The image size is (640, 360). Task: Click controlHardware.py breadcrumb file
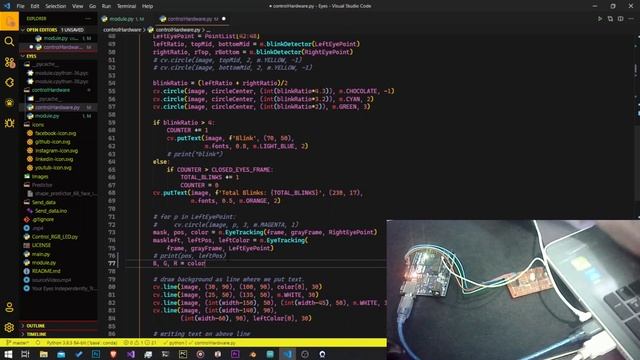(x=178, y=30)
